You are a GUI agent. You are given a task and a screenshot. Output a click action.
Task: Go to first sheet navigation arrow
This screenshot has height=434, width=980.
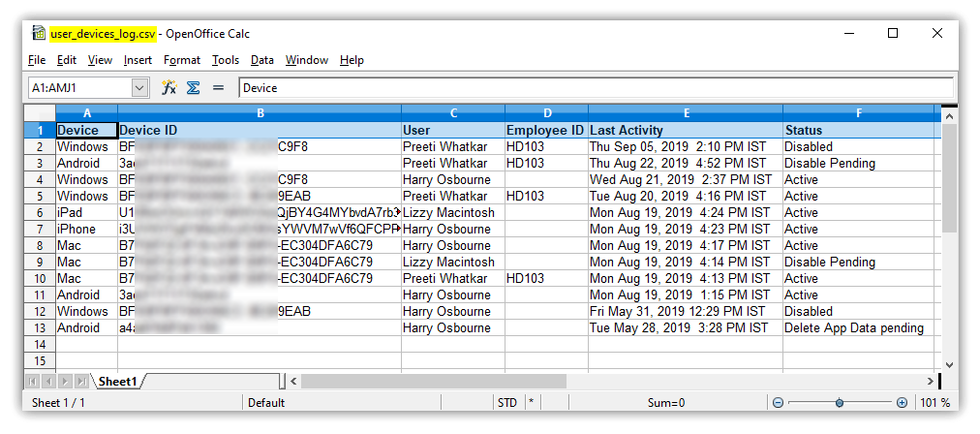[33, 381]
